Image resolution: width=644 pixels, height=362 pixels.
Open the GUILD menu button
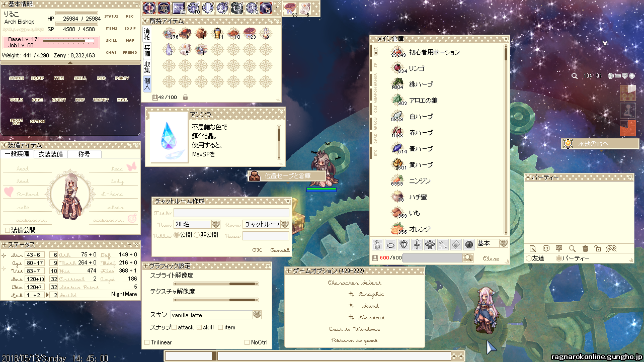click(x=17, y=100)
